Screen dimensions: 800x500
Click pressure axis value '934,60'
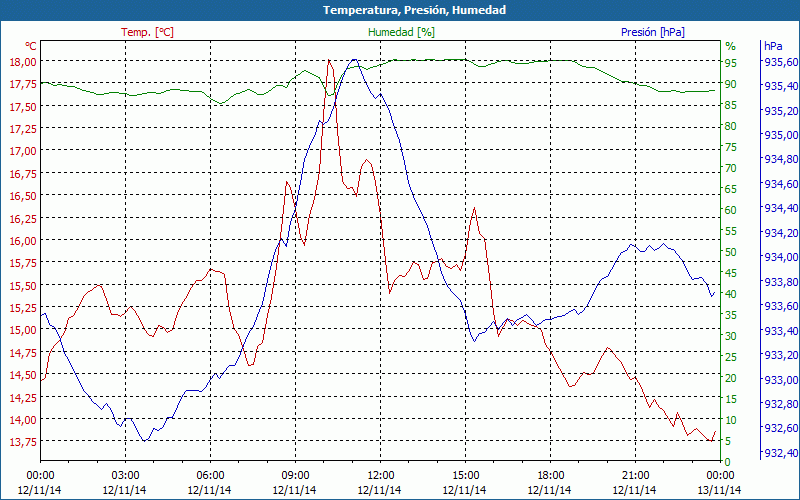point(781,184)
